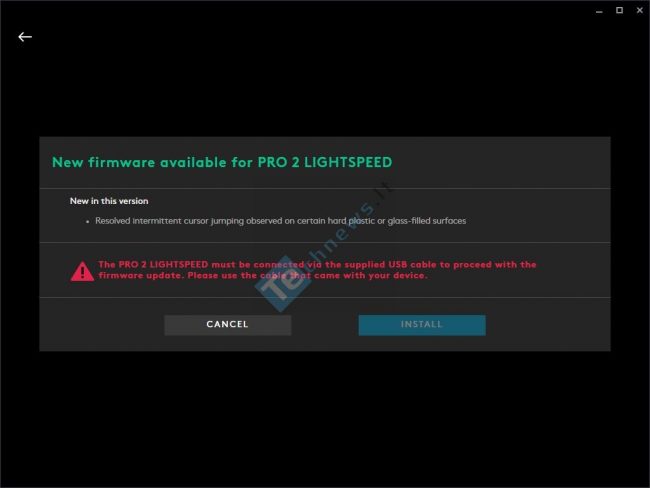
Task: Minimize the G HUB window
Action: (x=599, y=11)
